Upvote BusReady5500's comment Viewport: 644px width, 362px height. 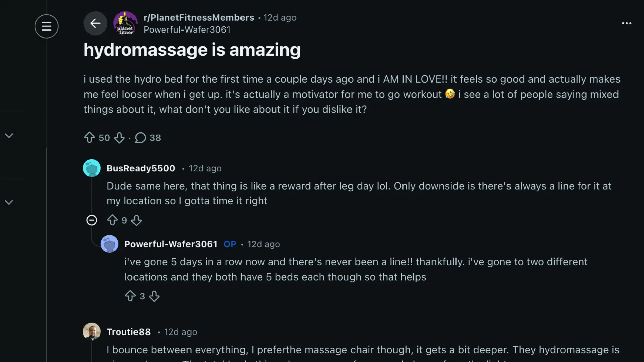pos(113,220)
